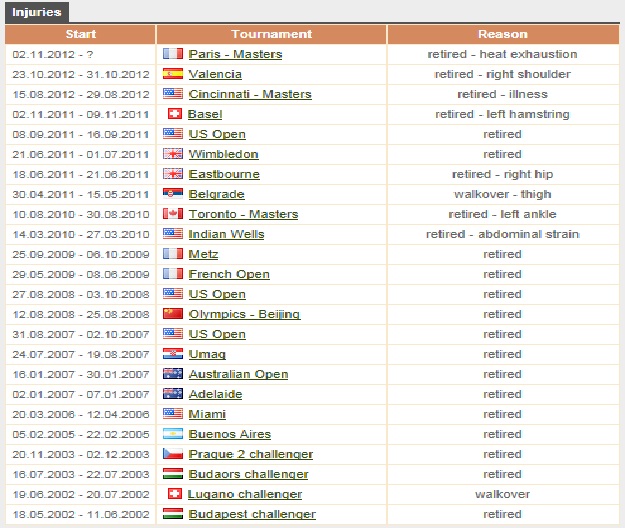Click the US flag beside Indian Wells
Viewport: 625px width, 528px height.
pos(173,234)
